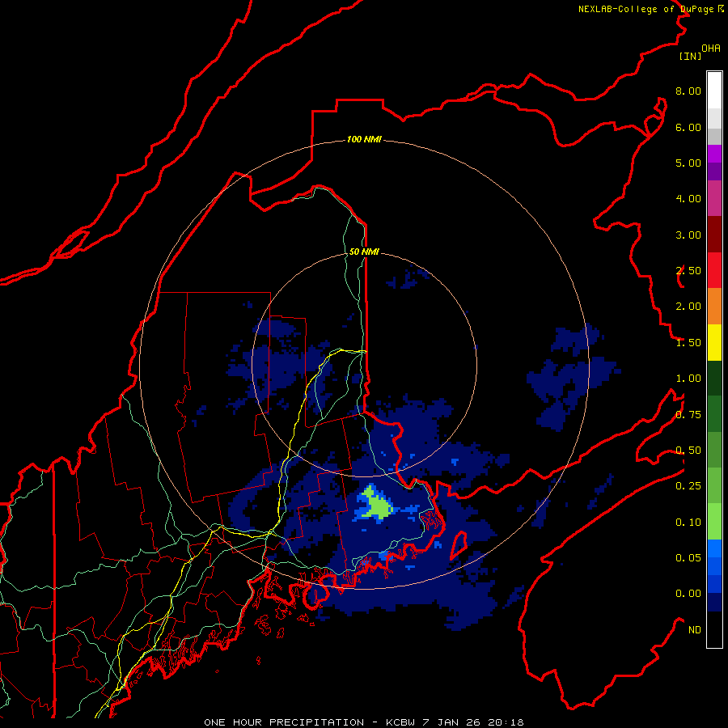This screenshot has height=728, width=728.
Task: Select the dark green swatch beside 1.00
Action: point(714,379)
